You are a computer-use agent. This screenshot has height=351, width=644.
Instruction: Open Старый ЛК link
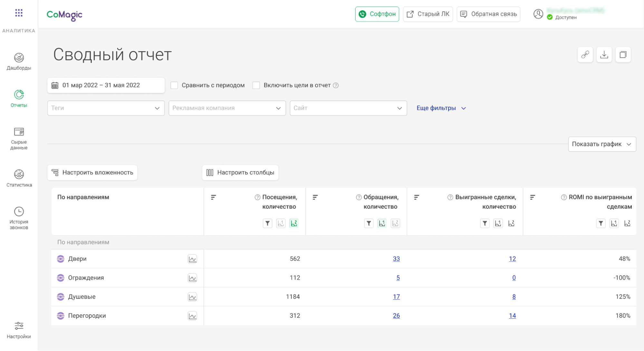428,14
